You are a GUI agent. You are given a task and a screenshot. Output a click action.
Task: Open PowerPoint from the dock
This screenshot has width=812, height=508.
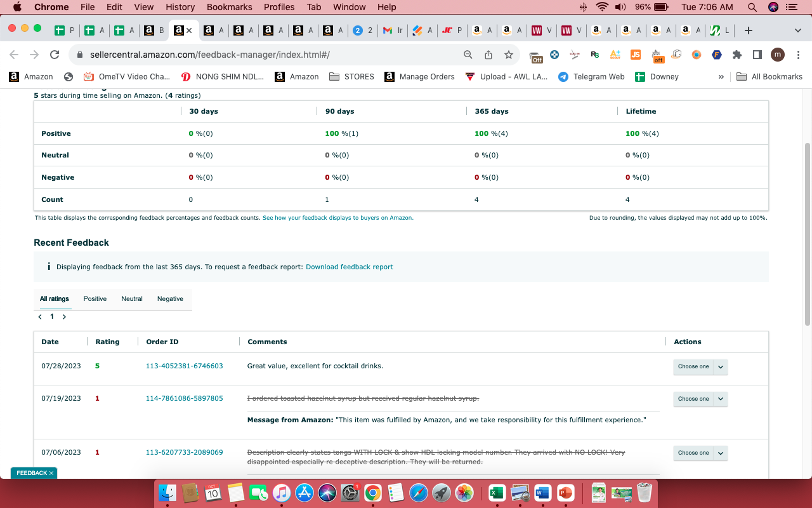pyautogui.click(x=565, y=492)
